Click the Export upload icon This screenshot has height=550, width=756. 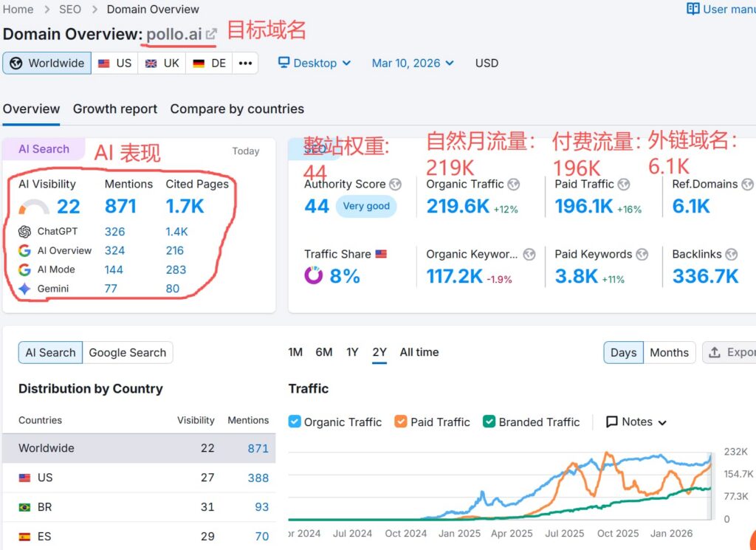pos(715,352)
